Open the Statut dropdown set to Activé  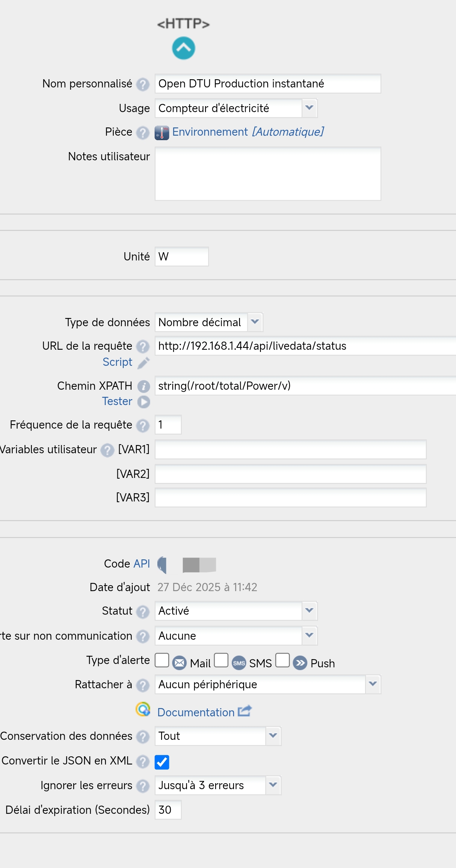point(236,611)
